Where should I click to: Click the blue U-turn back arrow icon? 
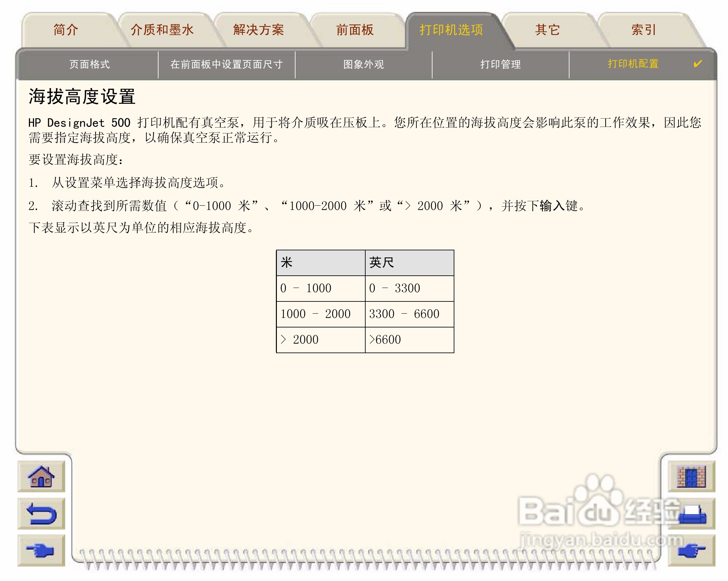click(41, 514)
